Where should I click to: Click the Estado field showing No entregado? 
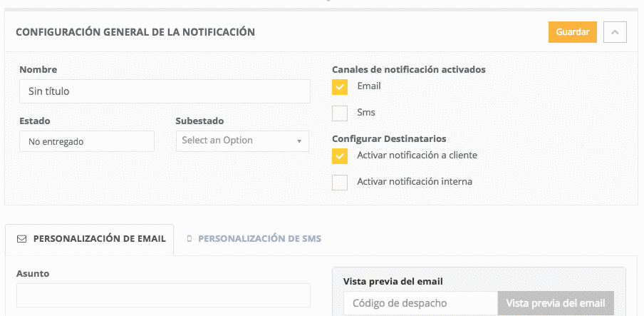coord(87,141)
